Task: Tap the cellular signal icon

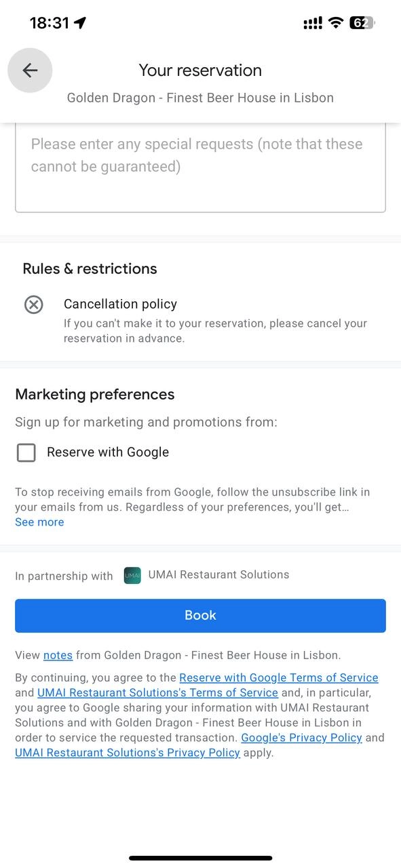Action: pyautogui.click(x=313, y=23)
